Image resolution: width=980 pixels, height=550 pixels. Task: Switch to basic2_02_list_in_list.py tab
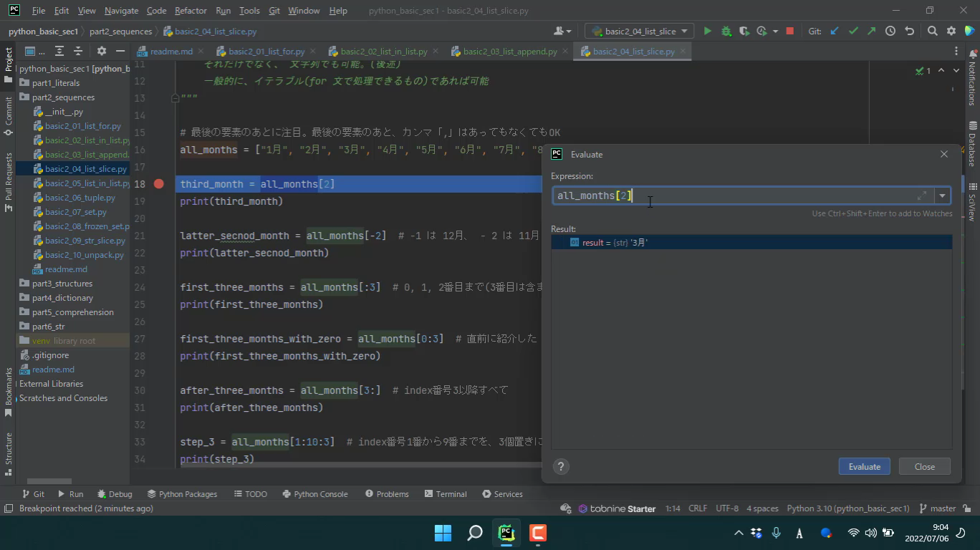(383, 52)
